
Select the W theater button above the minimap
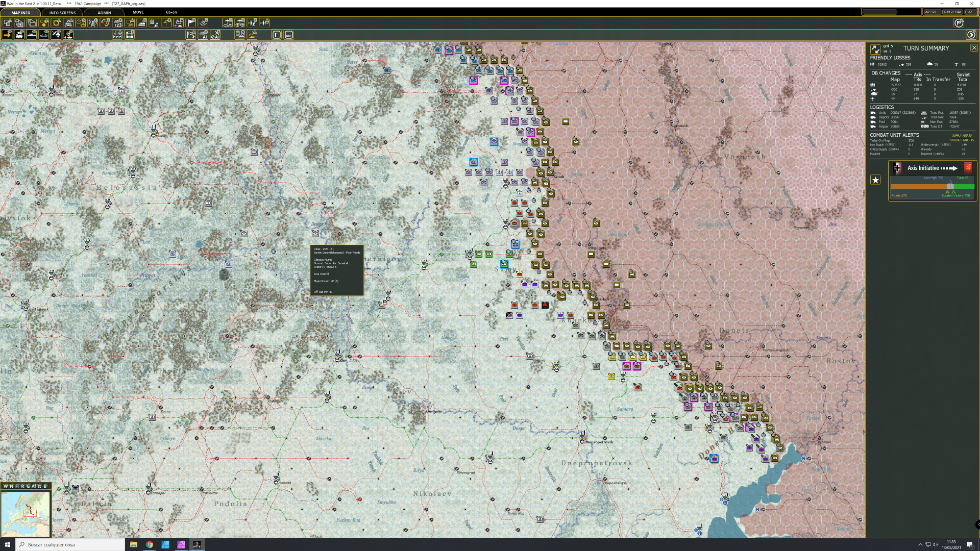point(5,486)
